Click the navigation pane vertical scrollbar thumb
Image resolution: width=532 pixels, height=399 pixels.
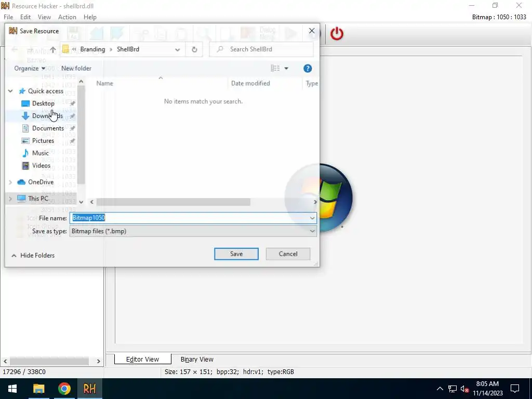click(x=81, y=135)
